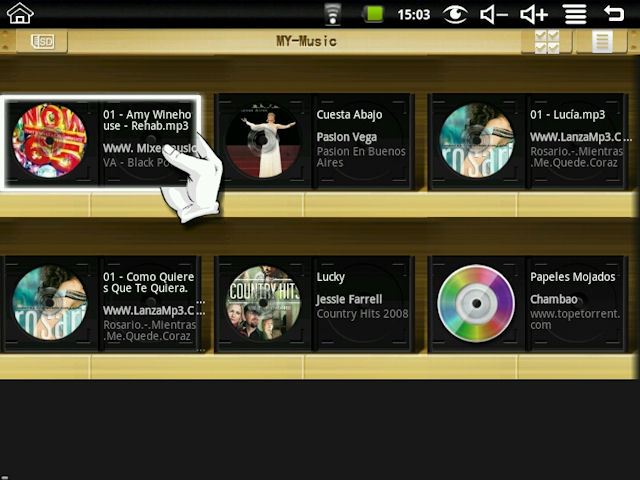The image size is (640, 480).
Task: Open the rainbow default disc for Papeles Mojados
Action: pos(476,303)
